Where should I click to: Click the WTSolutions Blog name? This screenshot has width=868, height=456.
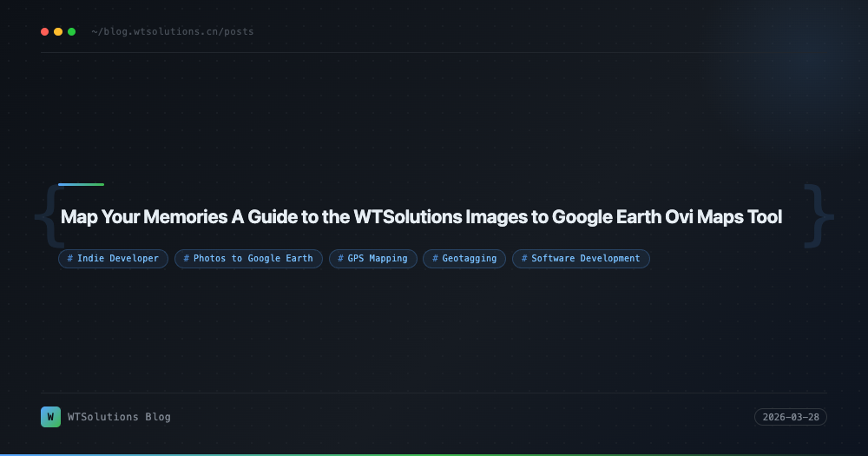tap(119, 417)
